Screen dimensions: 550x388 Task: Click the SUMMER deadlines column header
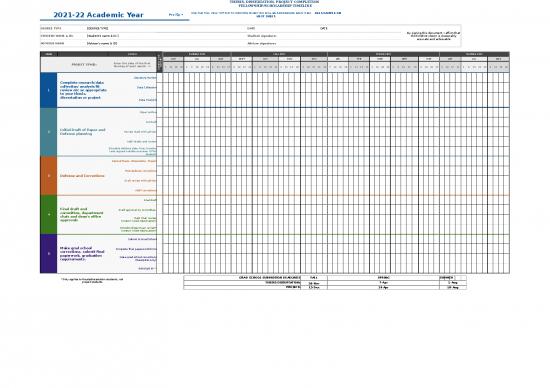tap(453, 277)
